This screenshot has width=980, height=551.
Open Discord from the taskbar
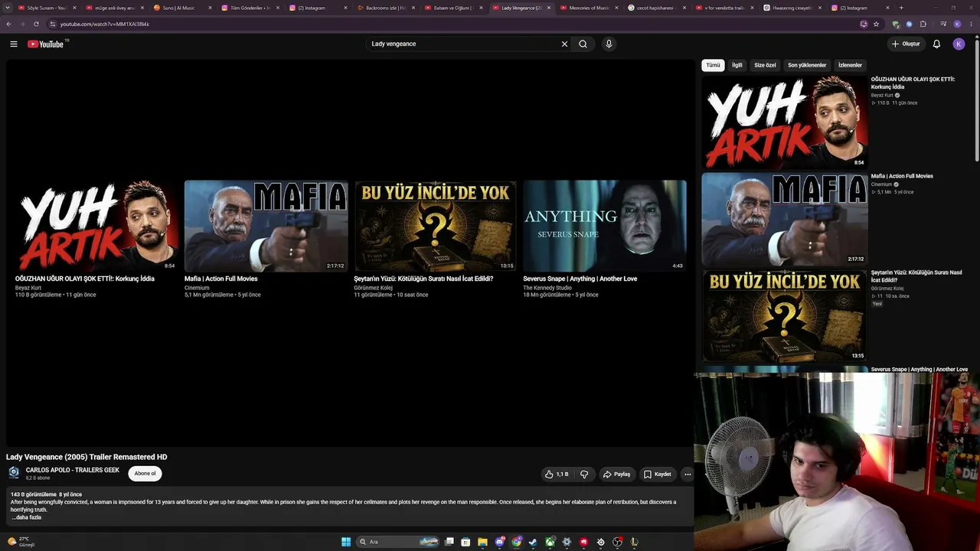(500, 542)
